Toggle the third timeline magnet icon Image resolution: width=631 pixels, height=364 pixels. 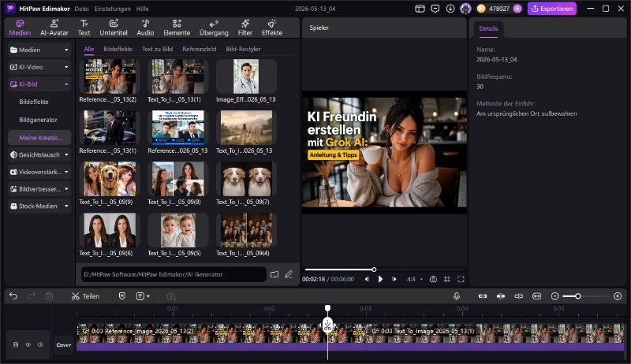(x=519, y=296)
